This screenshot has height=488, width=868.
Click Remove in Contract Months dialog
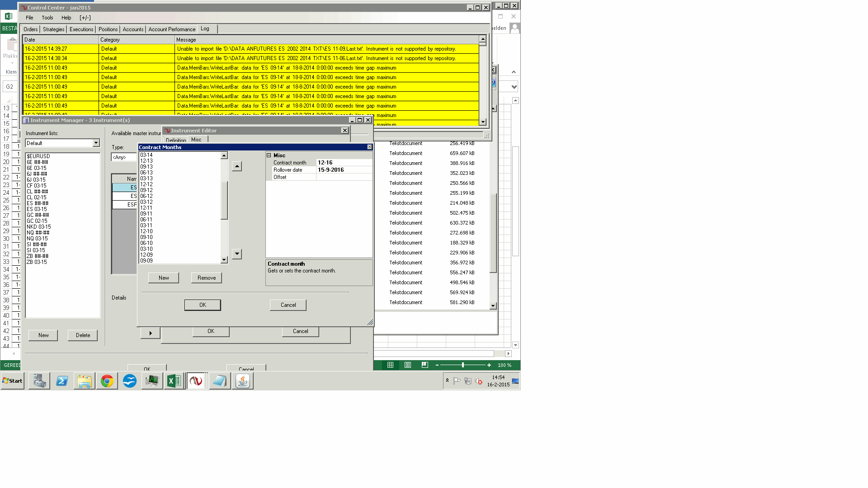tap(207, 278)
